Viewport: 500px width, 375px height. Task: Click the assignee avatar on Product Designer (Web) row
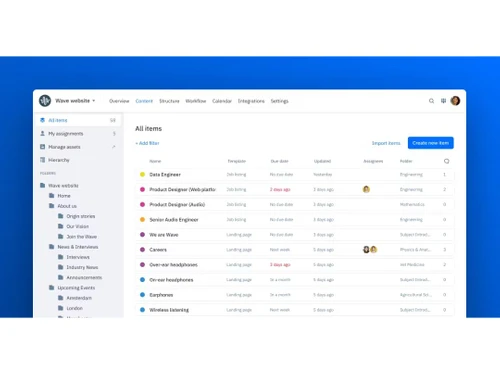(x=366, y=189)
